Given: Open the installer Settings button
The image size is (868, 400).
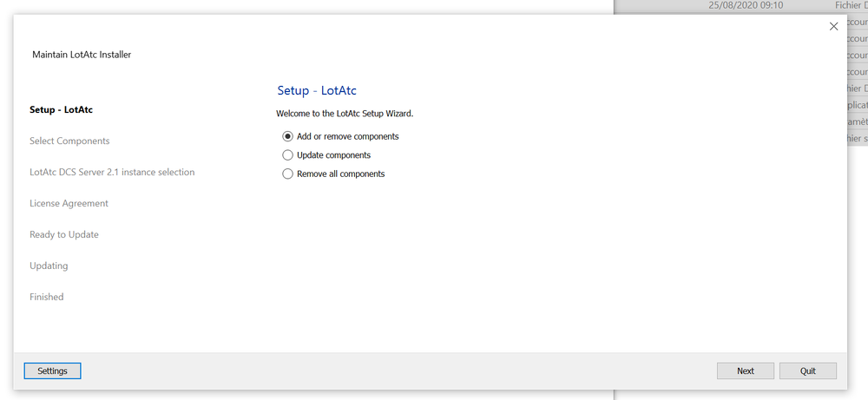Looking at the screenshot, I should 53,370.
